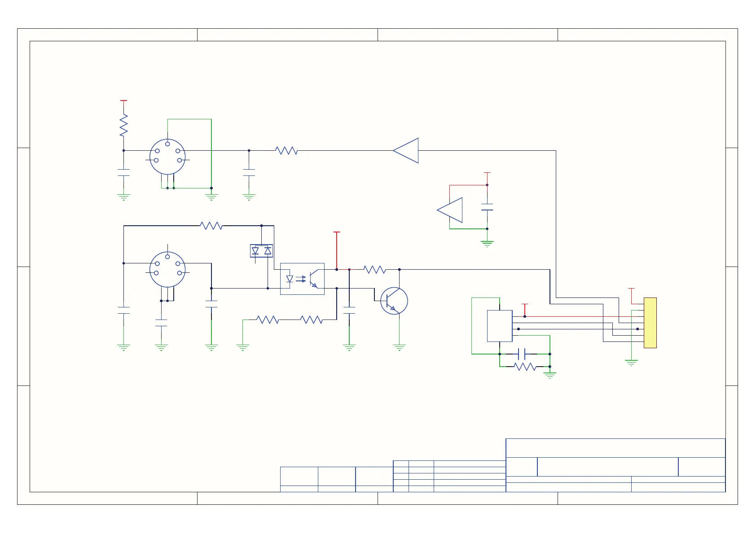The width and height of the screenshot is (756, 534).
Task: Select the small rectangular IC near the header
Action: click(x=500, y=326)
